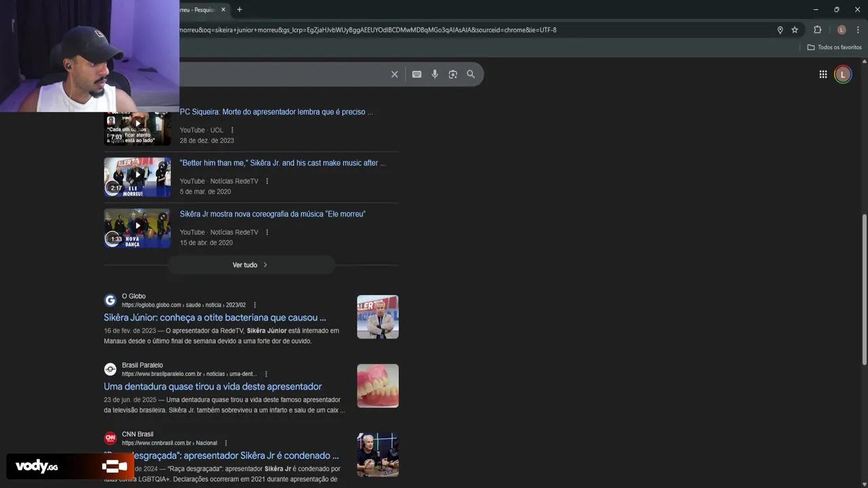This screenshot has height=488, width=868.
Task: Open the Google apps grid
Action: click(x=823, y=75)
